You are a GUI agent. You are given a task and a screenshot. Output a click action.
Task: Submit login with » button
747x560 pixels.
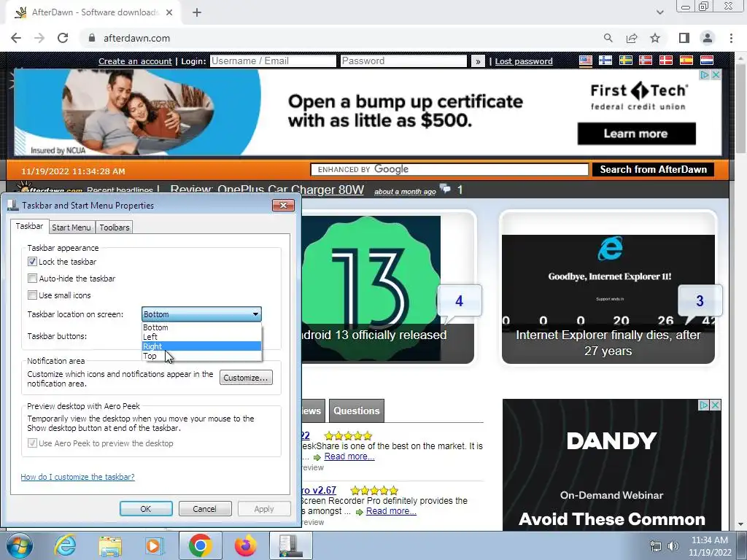(478, 61)
